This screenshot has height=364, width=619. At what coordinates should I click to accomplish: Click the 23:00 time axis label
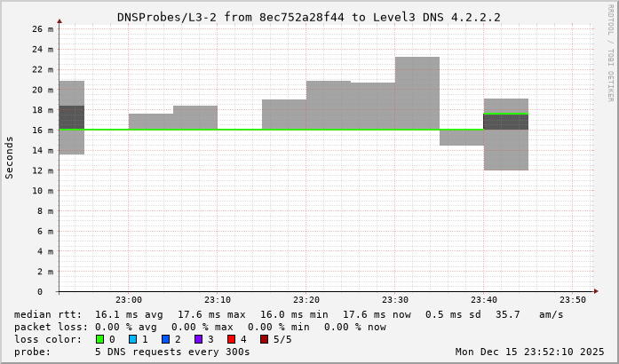tap(129, 300)
